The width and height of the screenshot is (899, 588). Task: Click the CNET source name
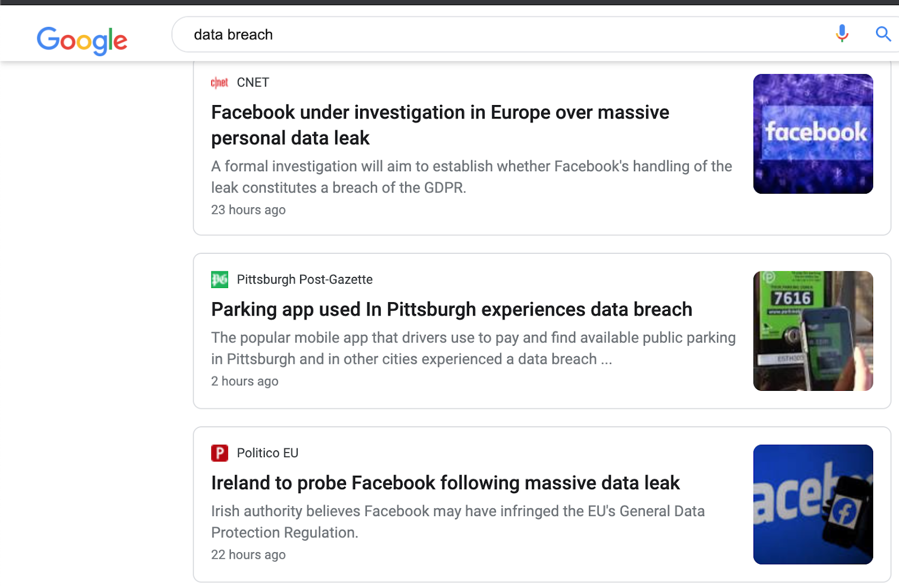pos(253,83)
